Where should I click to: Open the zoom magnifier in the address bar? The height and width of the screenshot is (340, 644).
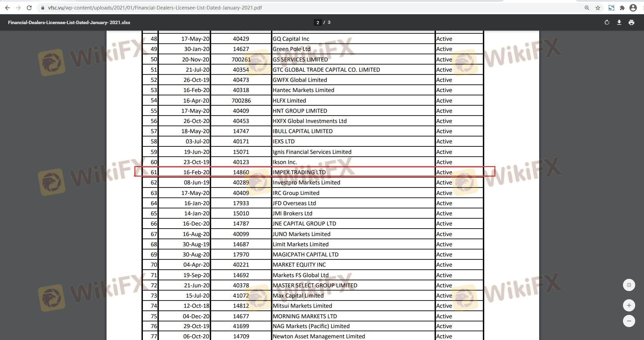coord(587,8)
